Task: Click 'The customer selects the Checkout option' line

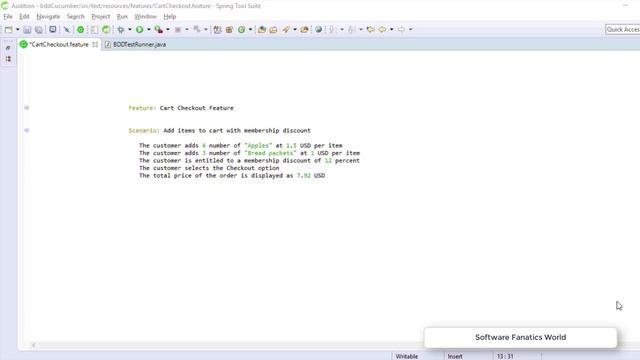Action: tap(209, 168)
